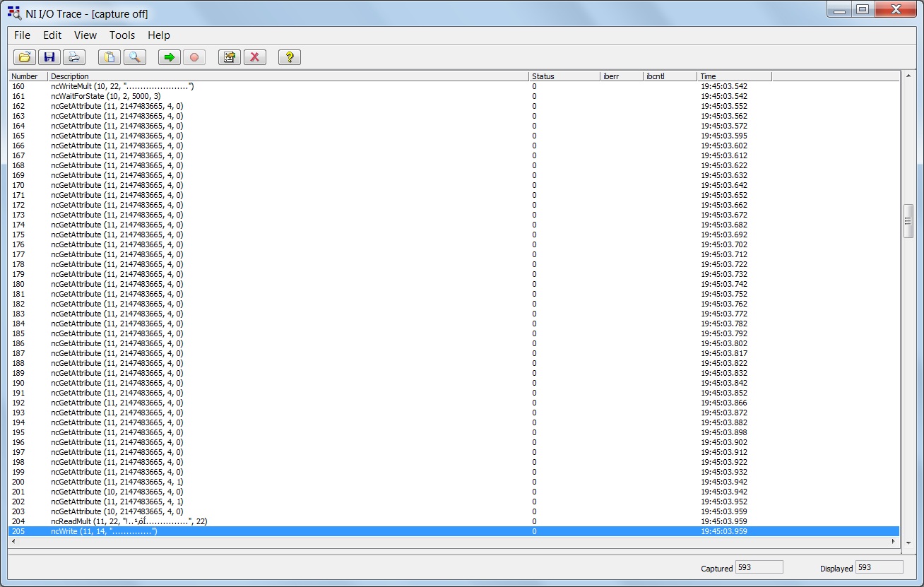
Task: Select row 165 ncGetAttribute entry
Action: point(454,136)
